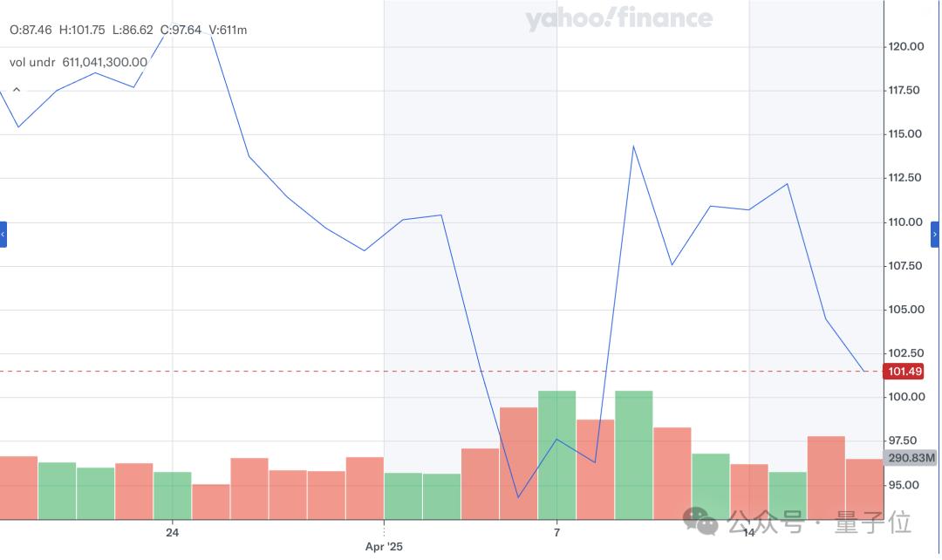
Task: Click the Yahoo Finance watermark logo
Action: click(x=618, y=19)
